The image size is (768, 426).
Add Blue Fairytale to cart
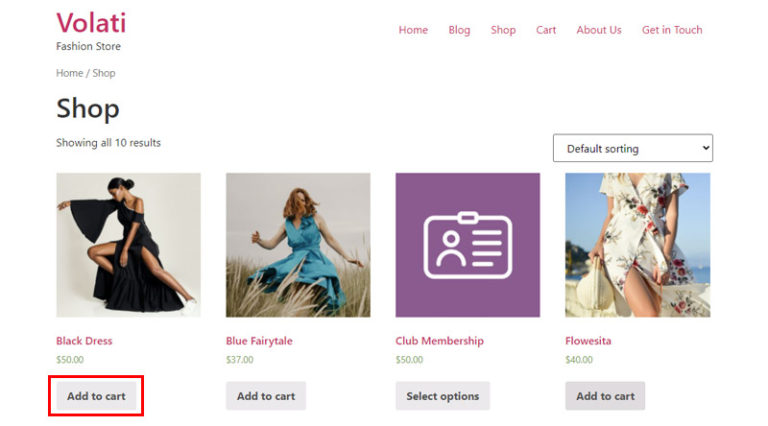(266, 396)
